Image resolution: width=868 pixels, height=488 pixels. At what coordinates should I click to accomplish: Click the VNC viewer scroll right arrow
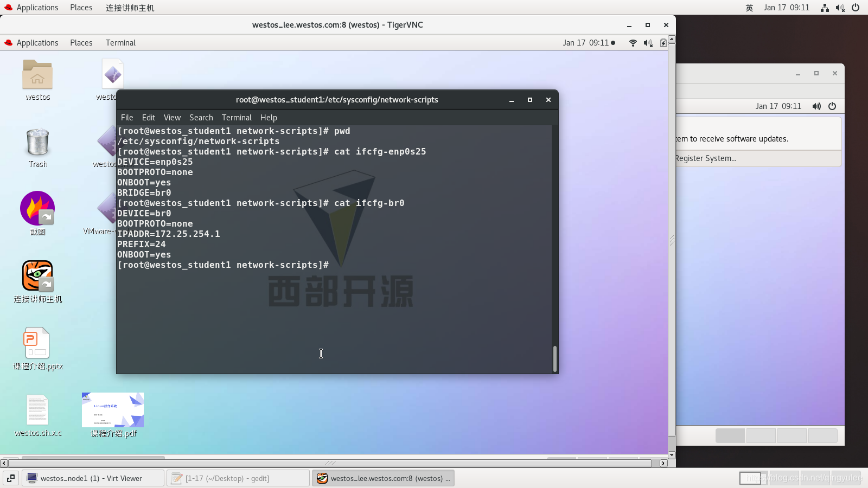click(x=663, y=463)
